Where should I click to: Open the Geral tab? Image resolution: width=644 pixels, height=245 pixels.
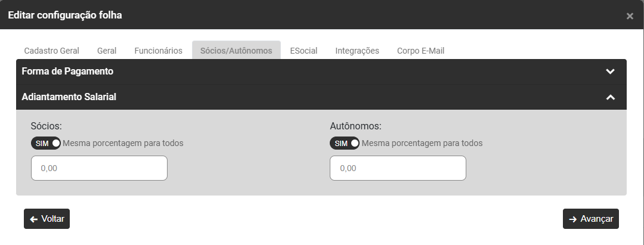point(107,51)
